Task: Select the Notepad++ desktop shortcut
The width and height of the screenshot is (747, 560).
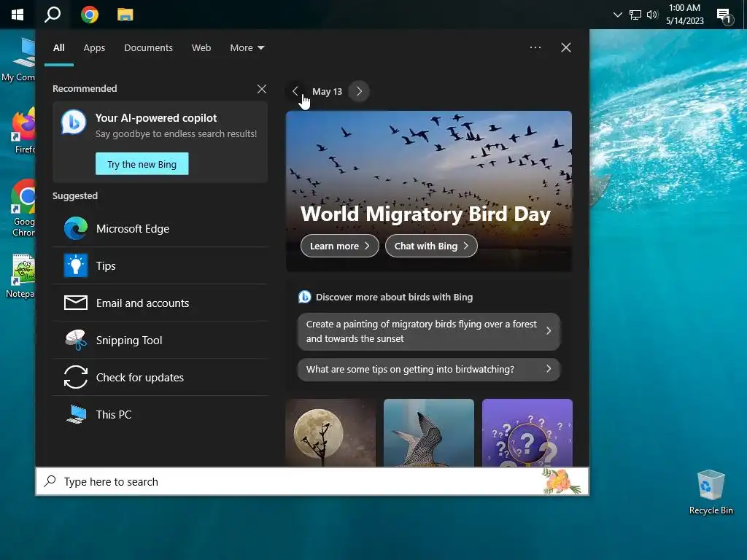Action: (x=20, y=276)
